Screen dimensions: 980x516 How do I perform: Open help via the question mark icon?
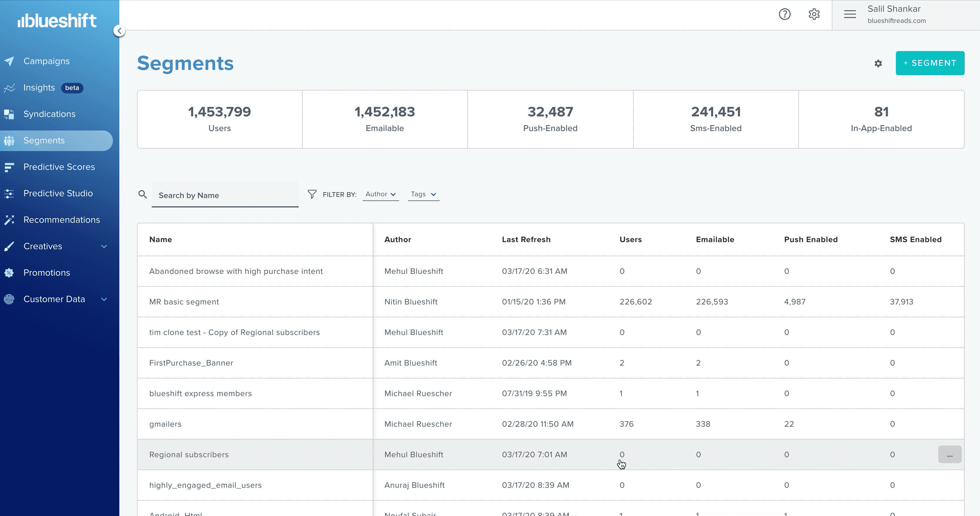(x=785, y=14)
